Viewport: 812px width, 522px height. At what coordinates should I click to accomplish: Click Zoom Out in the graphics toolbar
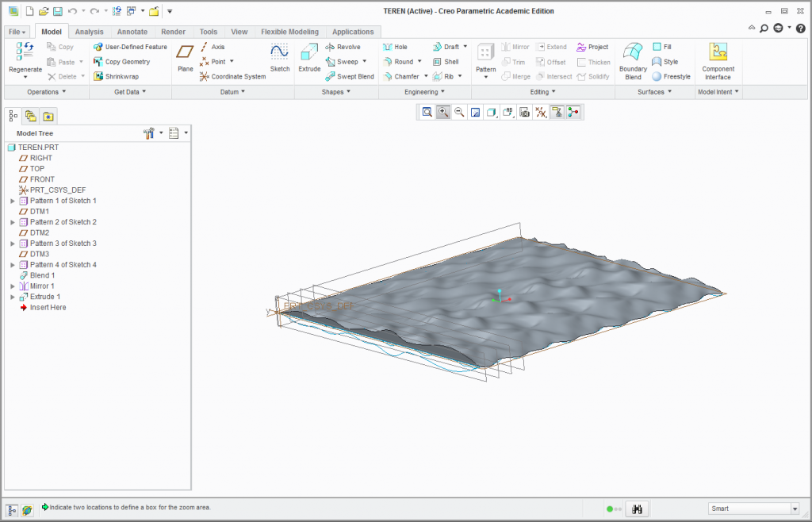point(459,113)
